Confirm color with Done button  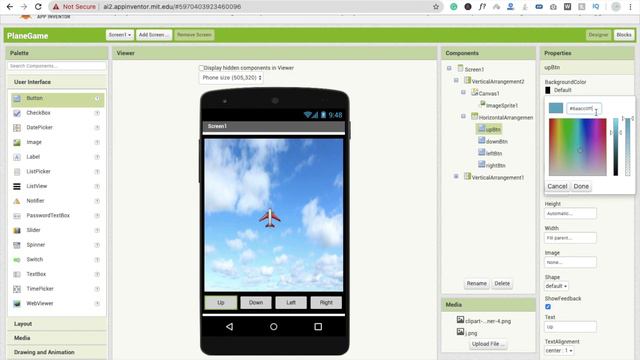click(x=581, y=187)
